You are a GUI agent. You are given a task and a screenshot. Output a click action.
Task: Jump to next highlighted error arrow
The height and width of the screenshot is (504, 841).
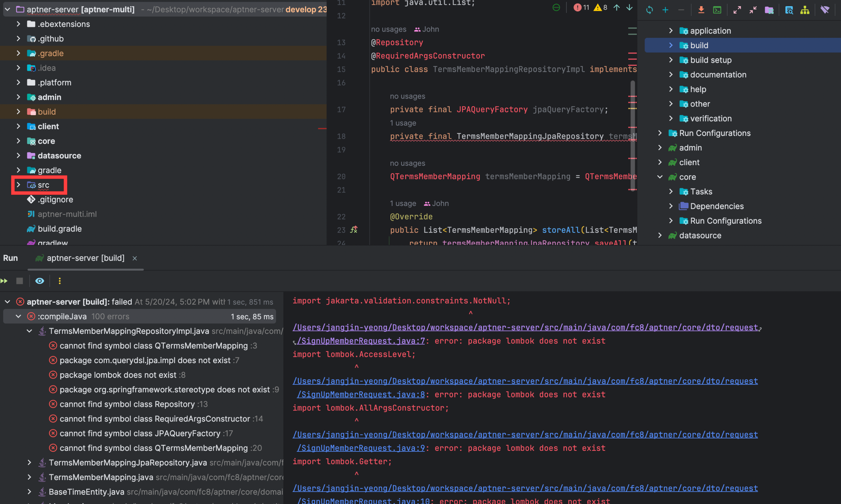pyautogui.click(x=629, y=7)
